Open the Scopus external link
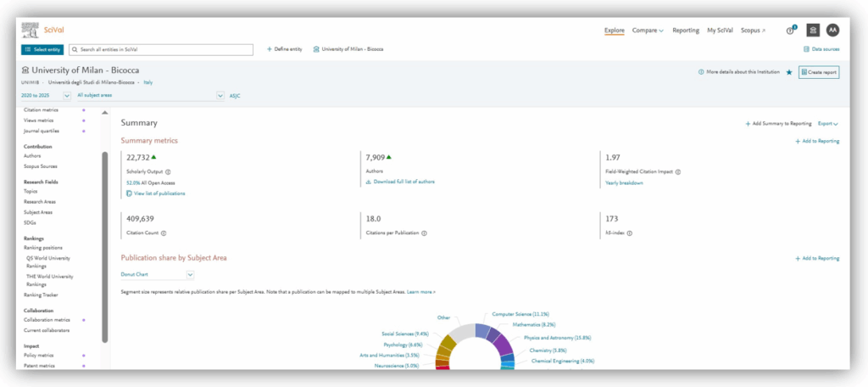Image resolution: width=868 pixels, height=387 pixels. [x=753, y=31]
